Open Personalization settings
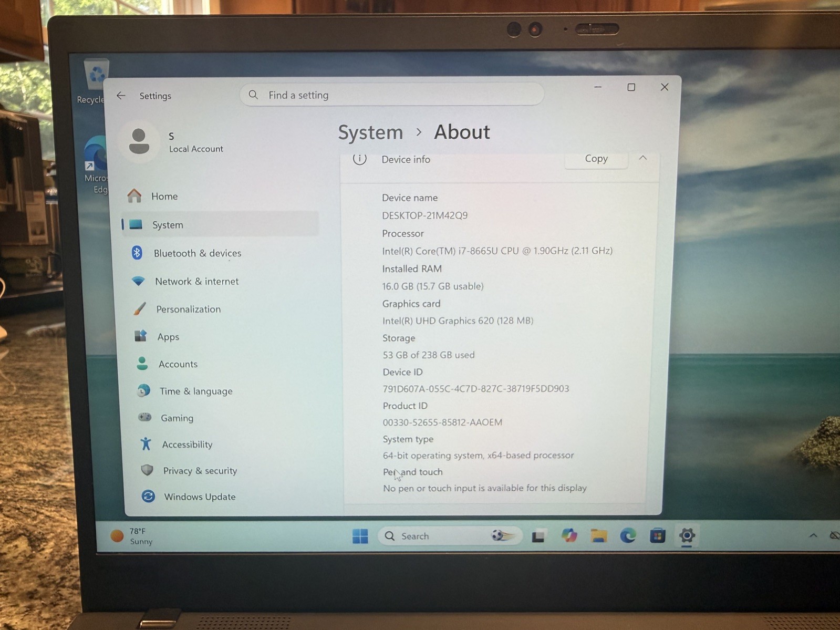 click(x=189, y=309)
